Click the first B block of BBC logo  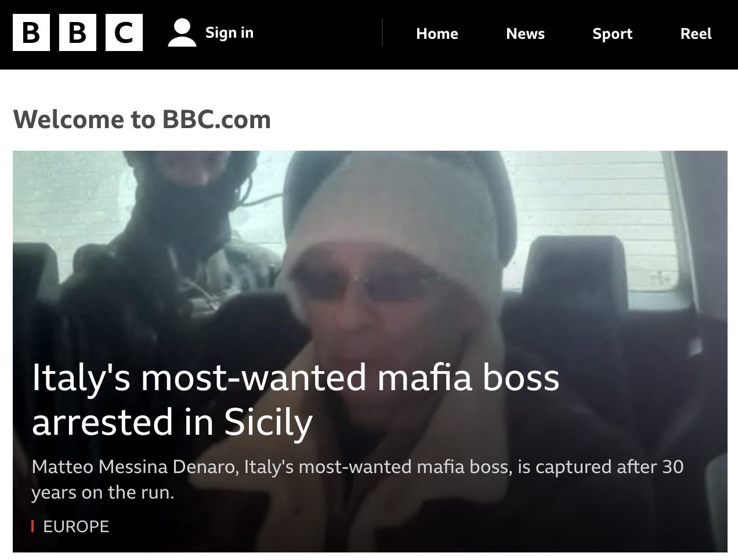pyautogui.click(x=31, y=32)
